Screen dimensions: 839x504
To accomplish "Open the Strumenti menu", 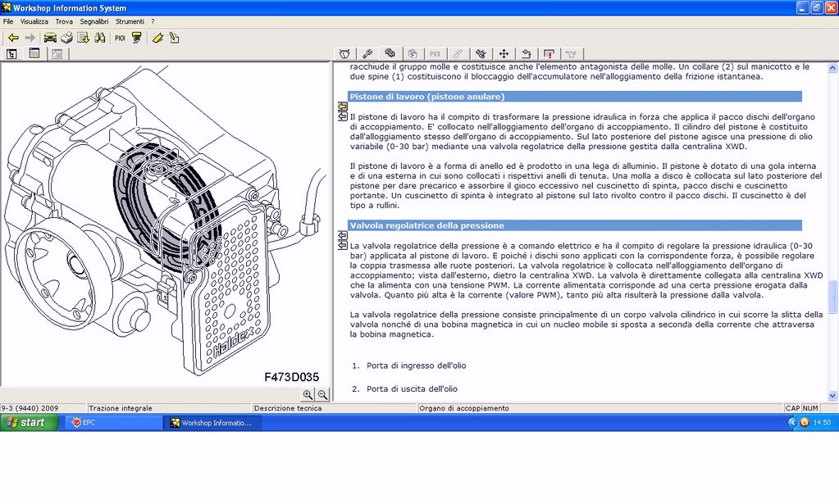I will coord(130,21).
